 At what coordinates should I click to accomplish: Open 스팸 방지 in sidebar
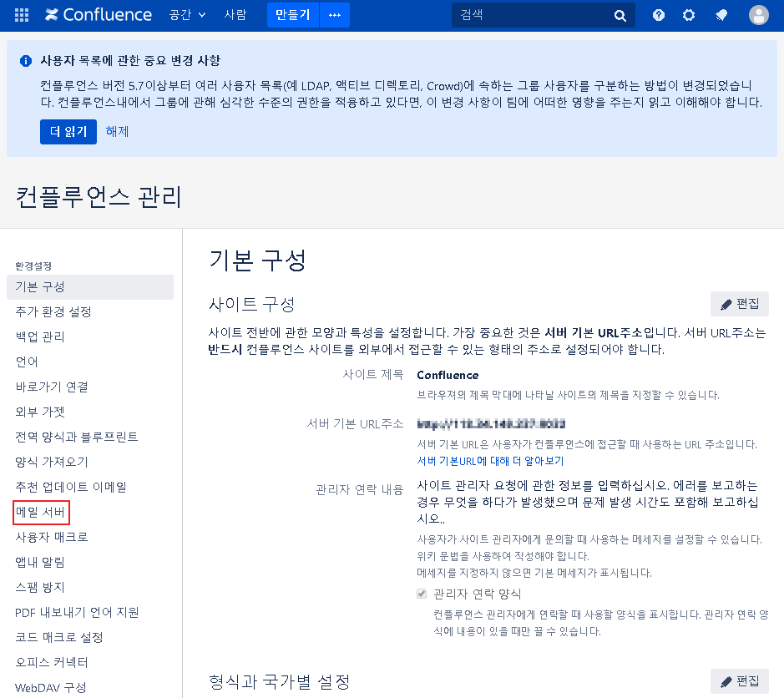[x=40, y=587]
